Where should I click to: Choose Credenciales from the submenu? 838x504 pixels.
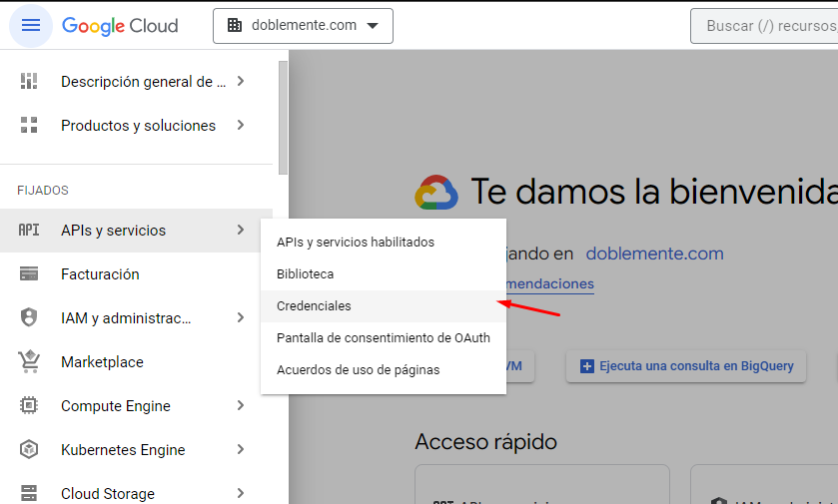(384, 306)
